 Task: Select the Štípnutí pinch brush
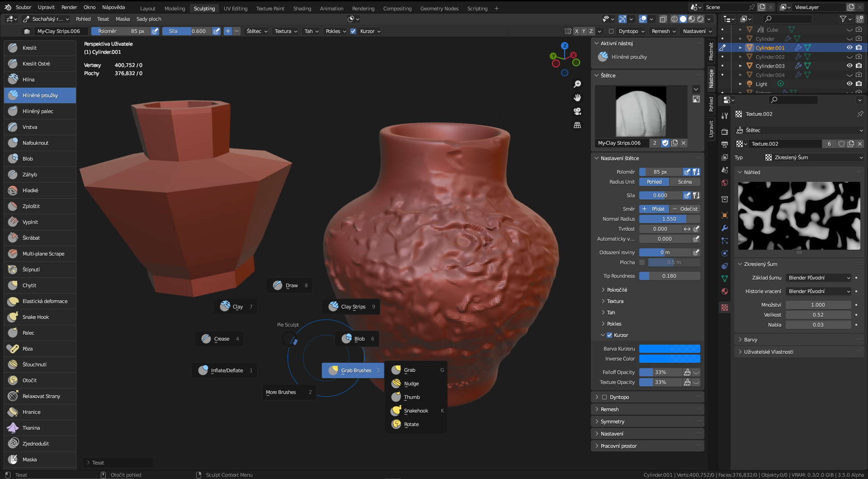(x=40, y=270)
